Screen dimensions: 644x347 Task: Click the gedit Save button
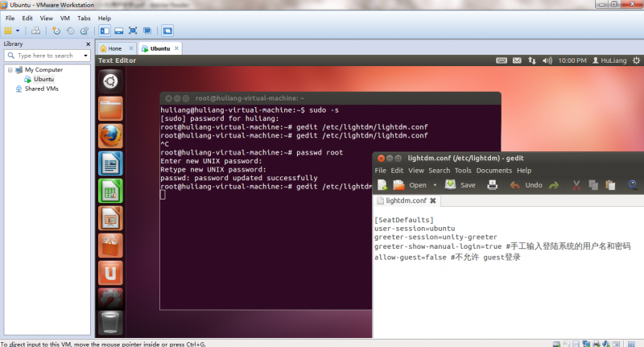click(460, 185)
